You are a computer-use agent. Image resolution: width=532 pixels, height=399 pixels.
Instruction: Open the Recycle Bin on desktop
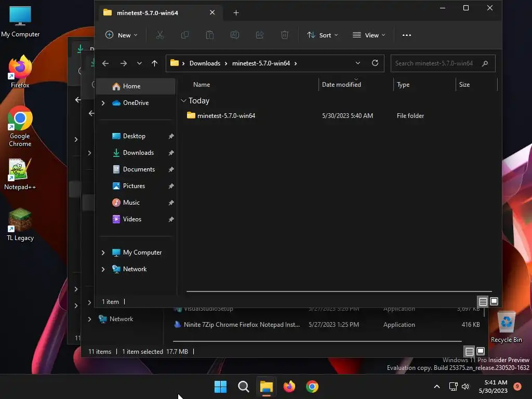(x=506, y=327)
